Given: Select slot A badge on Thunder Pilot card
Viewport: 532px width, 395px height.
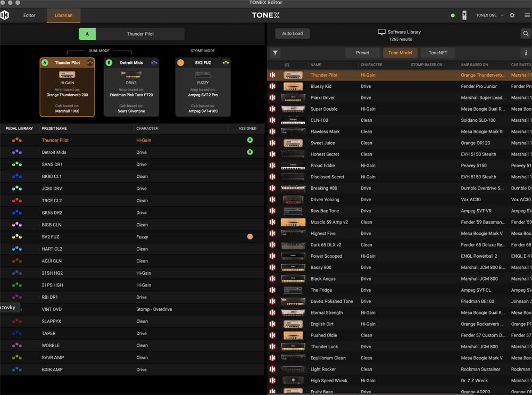Looking at the screenshot, I should 45,63.
